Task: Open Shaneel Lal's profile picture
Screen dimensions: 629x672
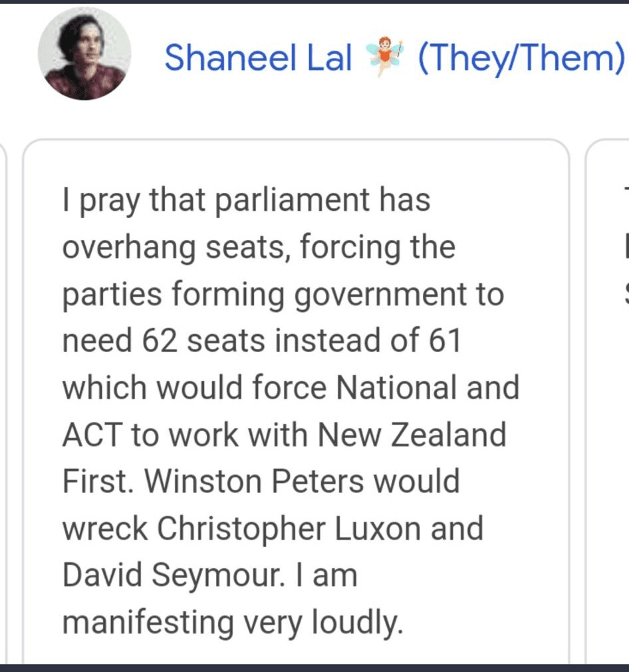Action: tap(84, 54)
